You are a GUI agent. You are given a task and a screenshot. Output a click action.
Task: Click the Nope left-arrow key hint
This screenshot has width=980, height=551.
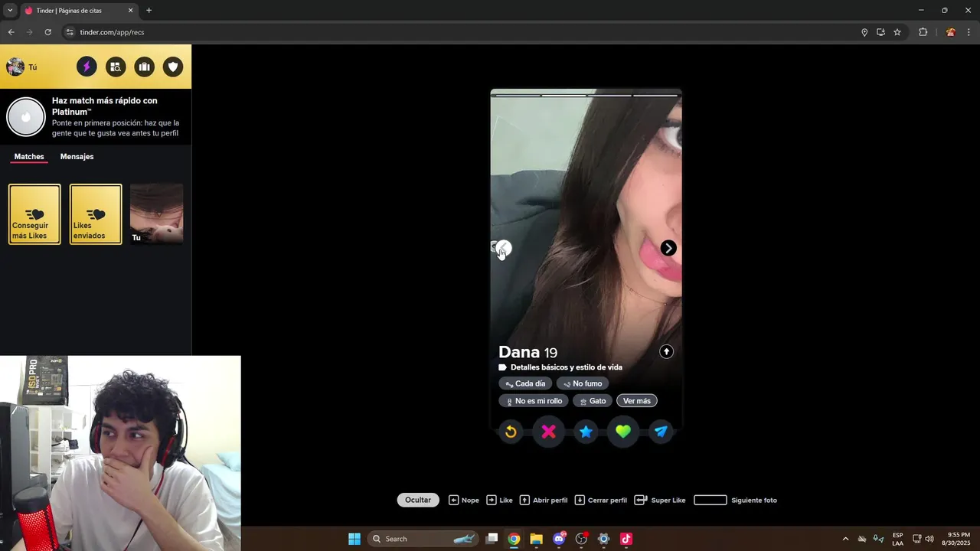[x=464, y=500]
